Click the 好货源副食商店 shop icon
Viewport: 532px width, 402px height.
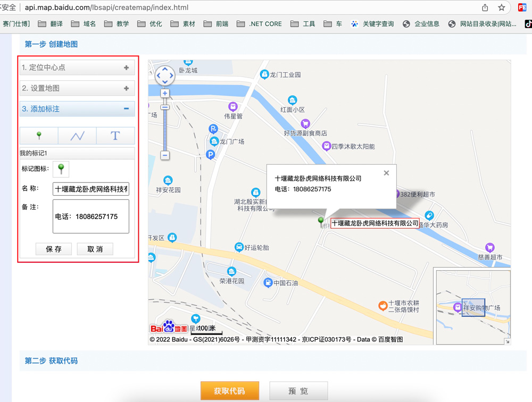pos(305,124)
